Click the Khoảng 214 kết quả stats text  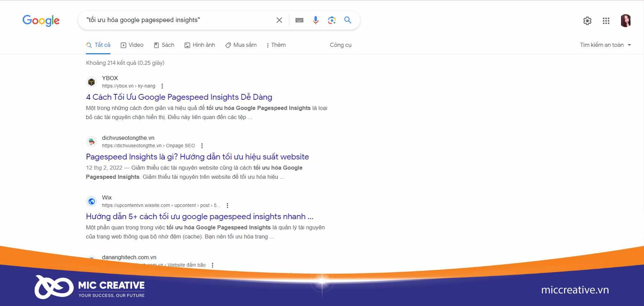pos(125,63)
